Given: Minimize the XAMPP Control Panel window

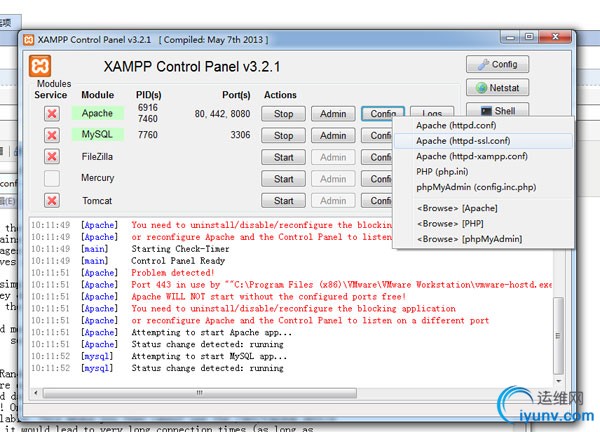Looking at the screenshot, I should 510,37.
